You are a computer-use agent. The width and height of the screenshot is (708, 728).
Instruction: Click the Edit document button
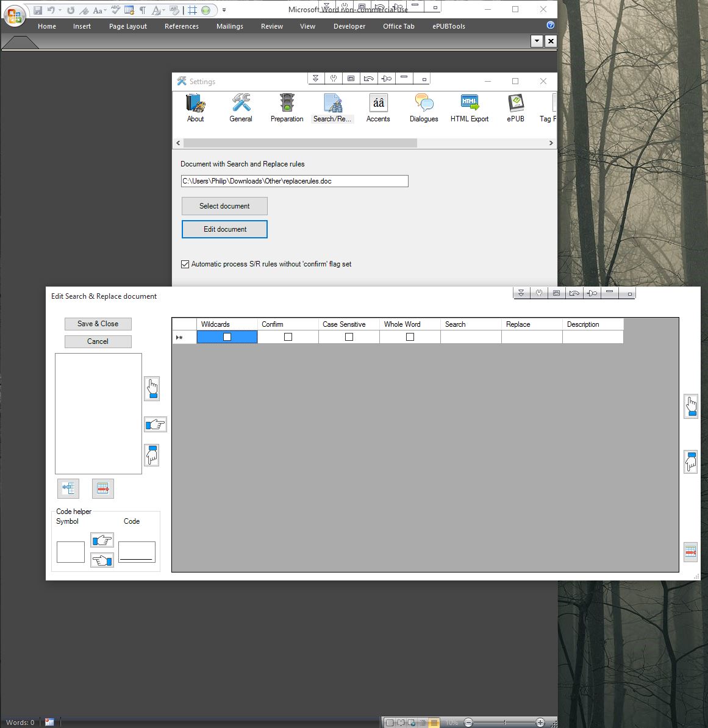click(224, 229)
